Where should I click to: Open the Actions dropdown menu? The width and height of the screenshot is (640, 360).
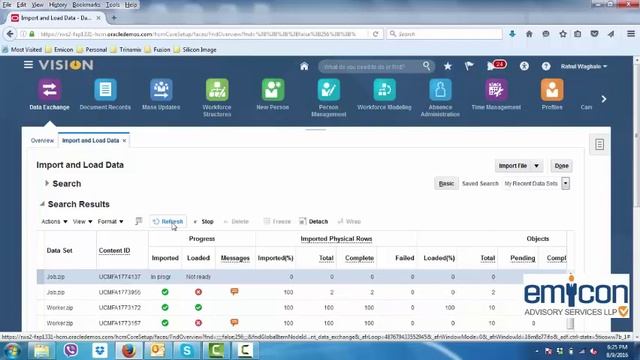pyautogui.click(x=54, y=221)
